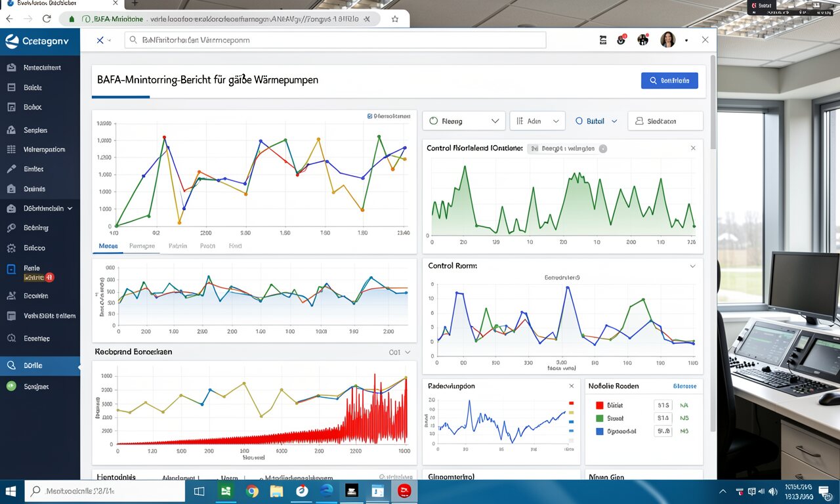Open the Briceo gear item in sidebar
840x504 pixels.
point(10,248)
